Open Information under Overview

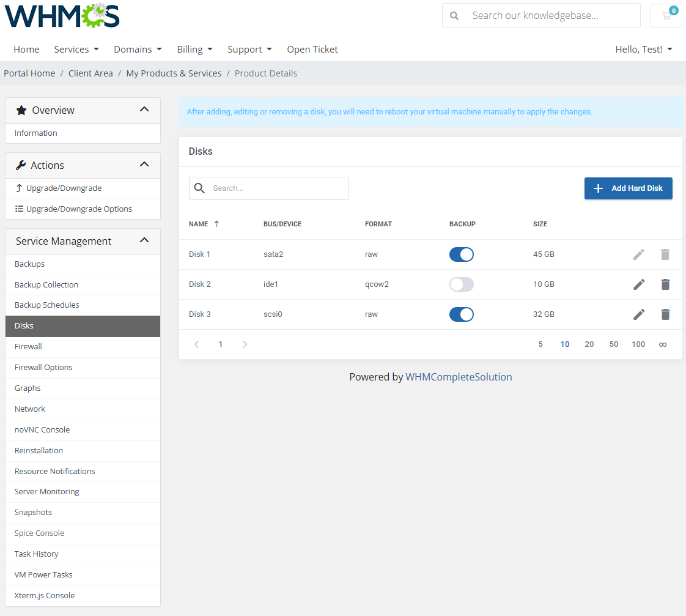tap(83, 133)
